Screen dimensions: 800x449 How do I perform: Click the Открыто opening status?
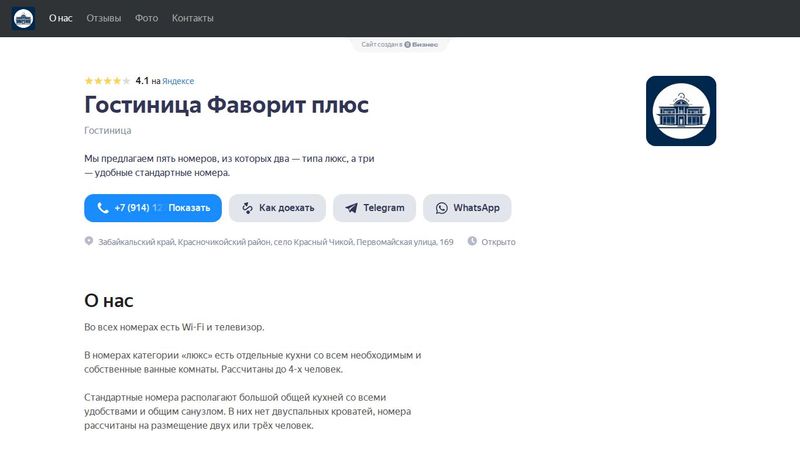(x=498, y=242)
